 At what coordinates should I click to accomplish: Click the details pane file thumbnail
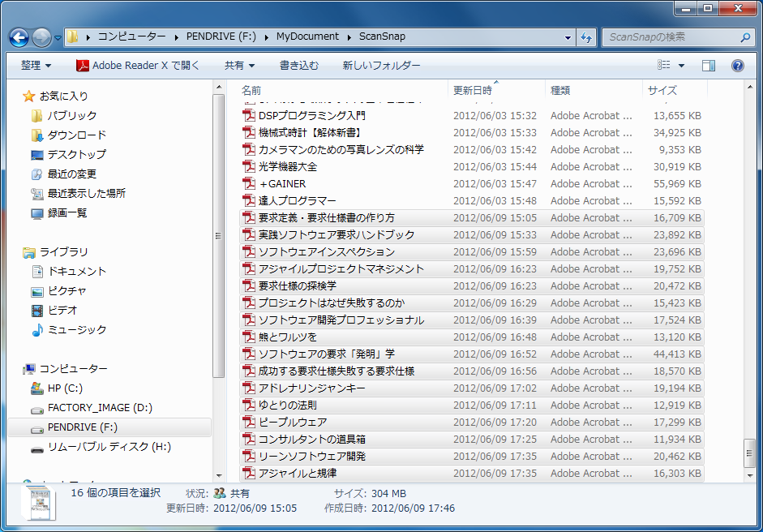pos(39,504)
